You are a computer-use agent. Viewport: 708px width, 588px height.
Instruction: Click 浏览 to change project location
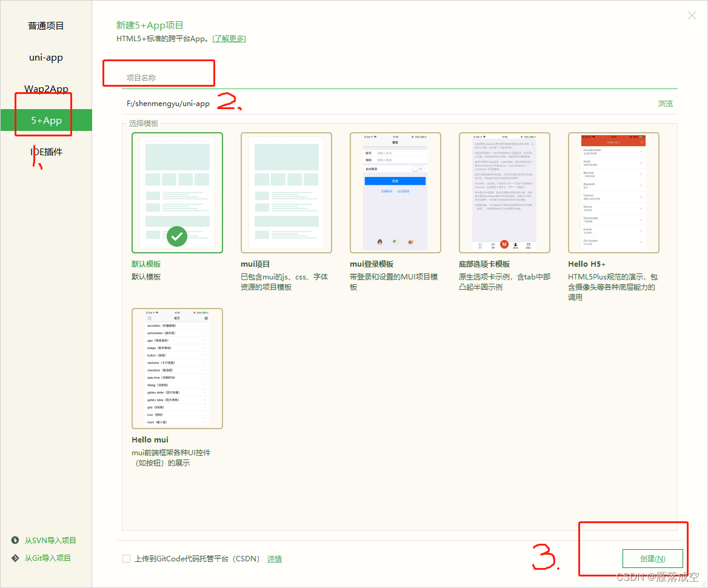pyautogui.click(x=665, y=103)
